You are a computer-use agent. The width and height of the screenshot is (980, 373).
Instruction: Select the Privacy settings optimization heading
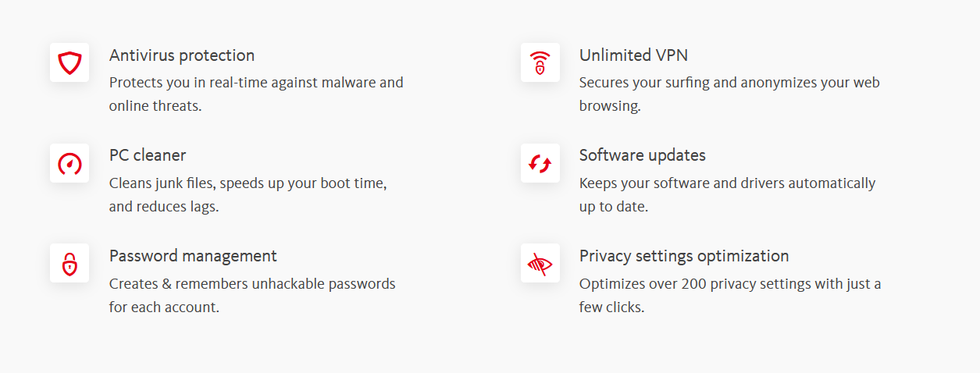pos(683,256)
